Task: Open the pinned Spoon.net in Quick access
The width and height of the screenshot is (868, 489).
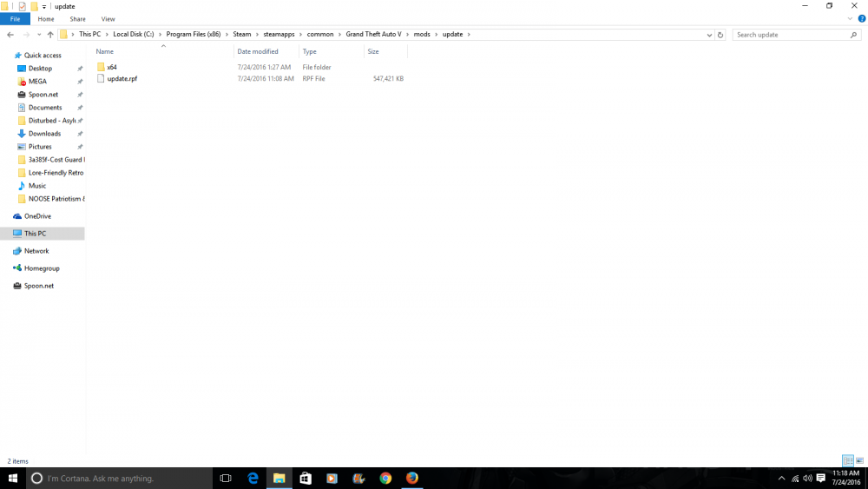Action: [x=43, y=95]
